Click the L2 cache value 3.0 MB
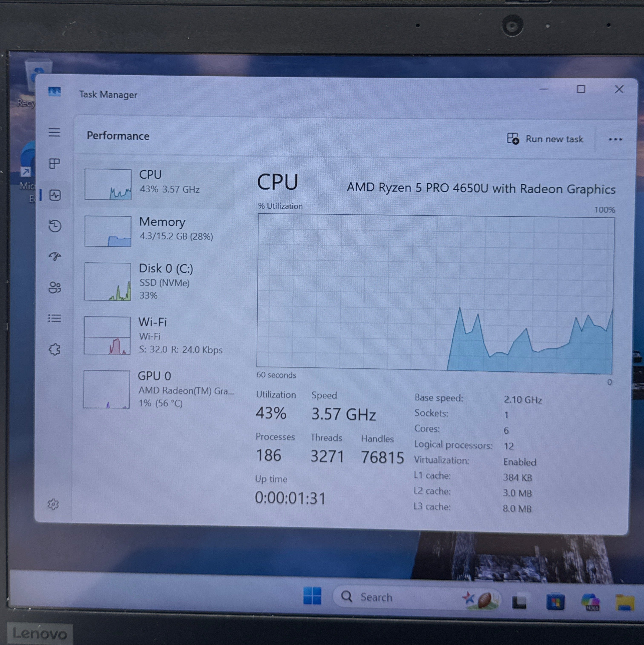Screen dimensions: 644x645 [517, 493]
